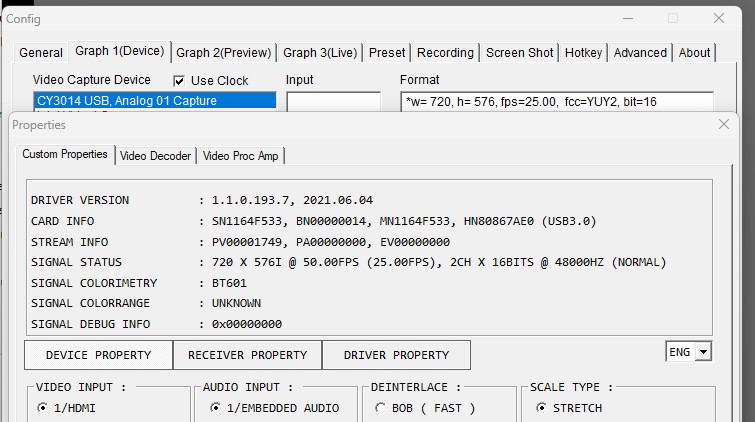Click the Input list box
755x422 pixels.
click(x=333, y=102)
